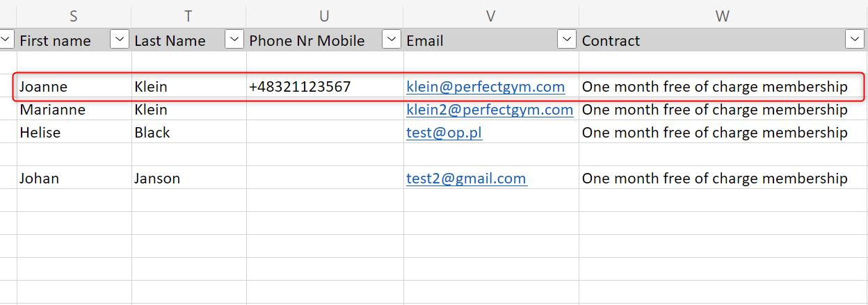Click the test2@gmail.com email link

click(x=466, y=179)
